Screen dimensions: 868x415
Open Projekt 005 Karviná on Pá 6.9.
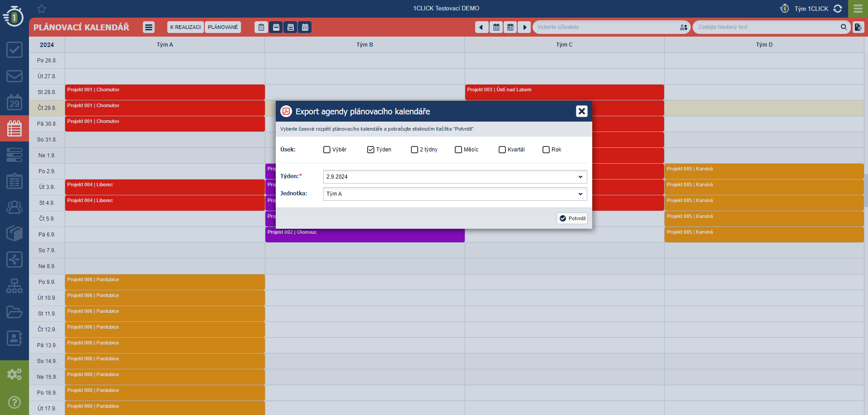(764, 235)
